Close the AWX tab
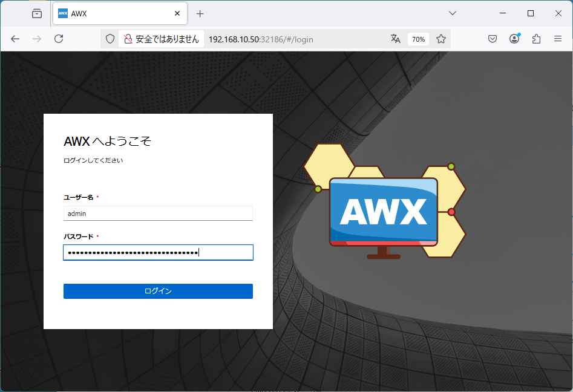 click(177, 13)
